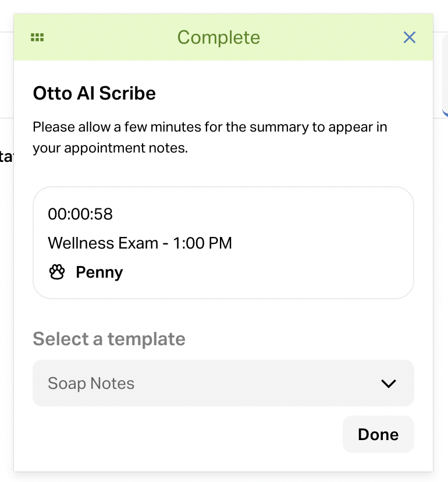
Task: Click the Select a template label
Action: click(x=109, y=339)
